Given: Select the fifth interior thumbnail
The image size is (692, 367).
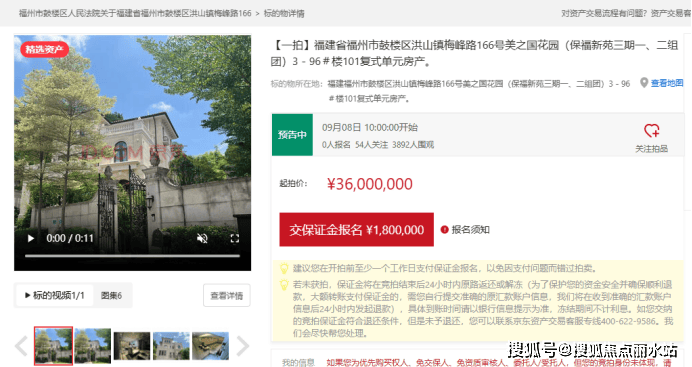Looking at the screenshot, I should 211,346.
